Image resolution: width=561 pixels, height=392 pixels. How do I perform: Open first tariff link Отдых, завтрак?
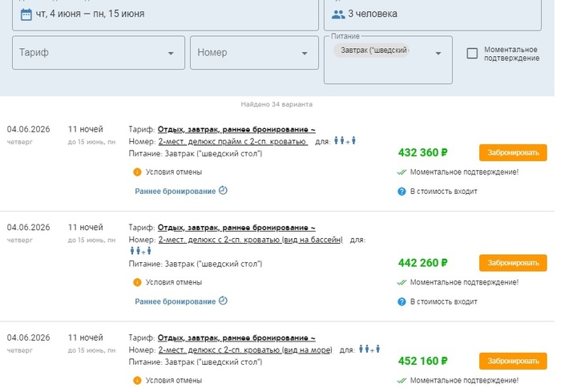236,129
